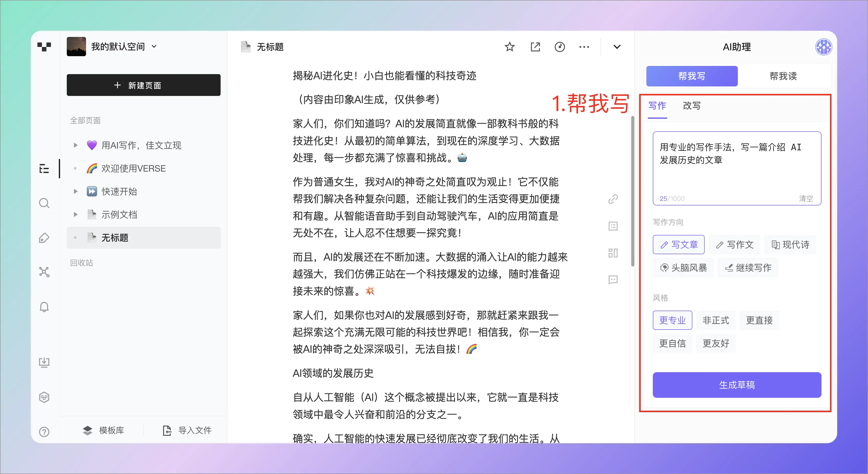Open the search icon in the left sidebar
This screenshot has width=868, height=474.
pyautogui.click(x=44, y=203)
